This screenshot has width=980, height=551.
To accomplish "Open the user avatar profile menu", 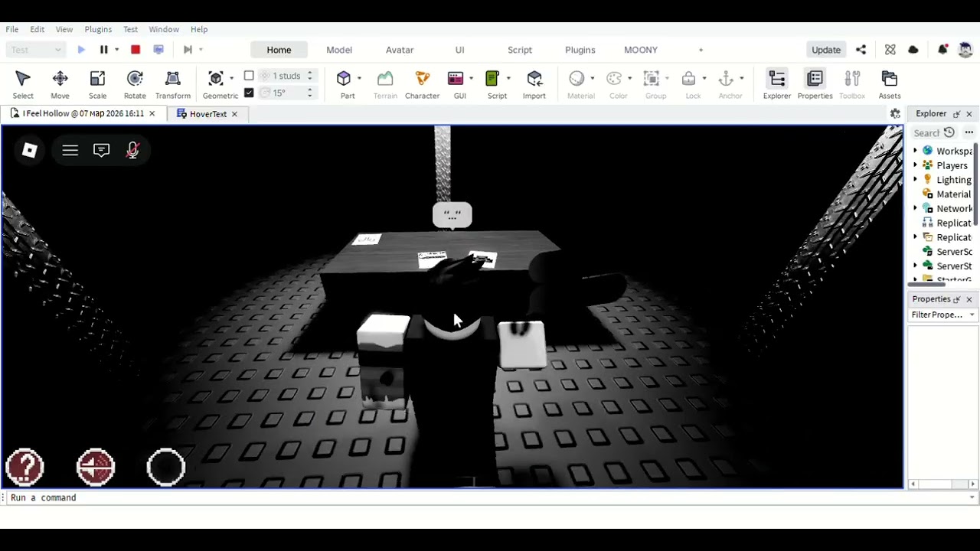I will (x=965, y=50).
